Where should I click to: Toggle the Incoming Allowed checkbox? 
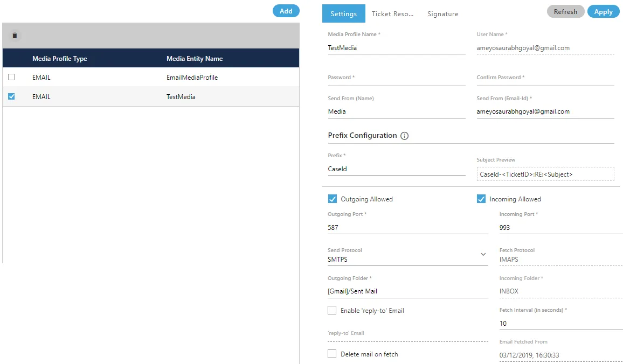coord(481,199)
